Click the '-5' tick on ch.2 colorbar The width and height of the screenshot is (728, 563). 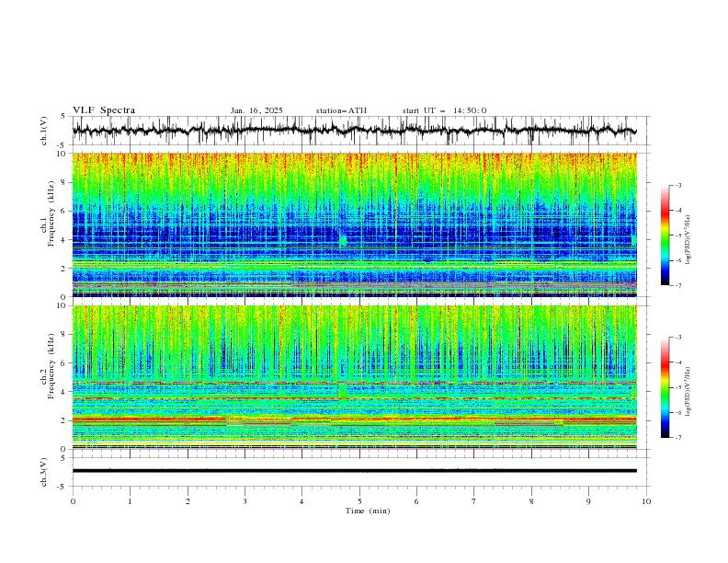[x=677, y=387]
